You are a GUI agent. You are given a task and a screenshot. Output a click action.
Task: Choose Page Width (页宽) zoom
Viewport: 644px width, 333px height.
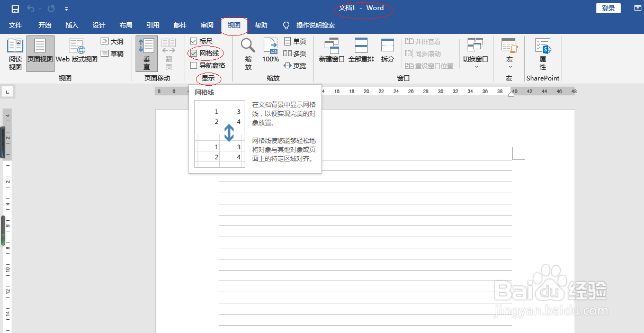[x=295, y=66]
